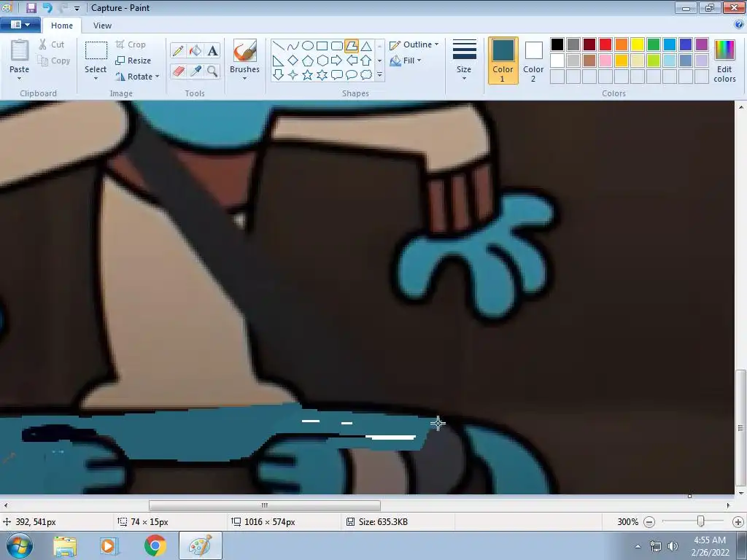747x560 pixels.
Task: Activate the Text tool
Action: 212,50
